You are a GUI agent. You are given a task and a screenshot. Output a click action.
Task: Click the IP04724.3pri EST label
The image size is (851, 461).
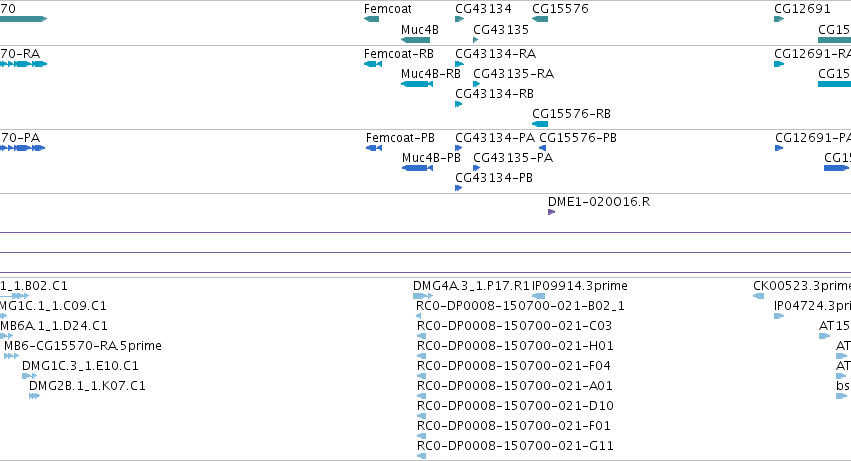[x=812, y=306]
